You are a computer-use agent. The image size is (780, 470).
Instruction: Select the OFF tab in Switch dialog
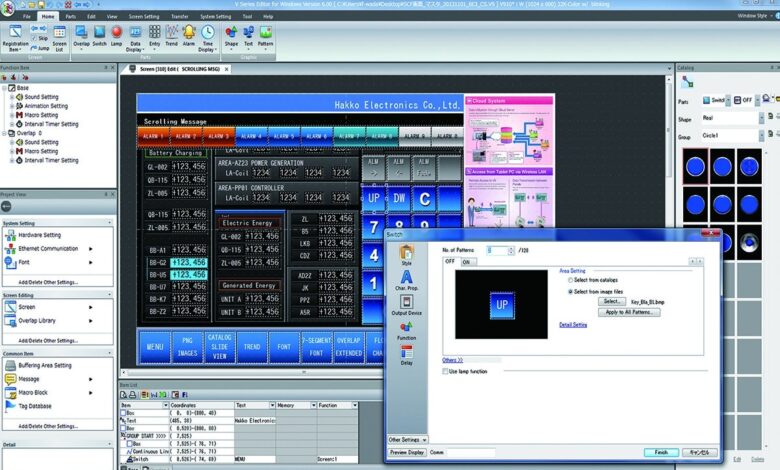(450, 262)
